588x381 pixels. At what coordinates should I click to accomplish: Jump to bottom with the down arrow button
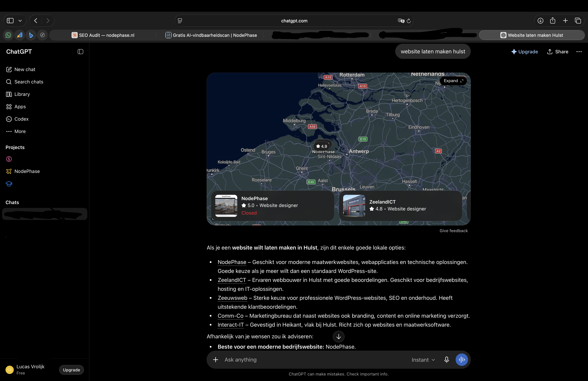(339, 336)
